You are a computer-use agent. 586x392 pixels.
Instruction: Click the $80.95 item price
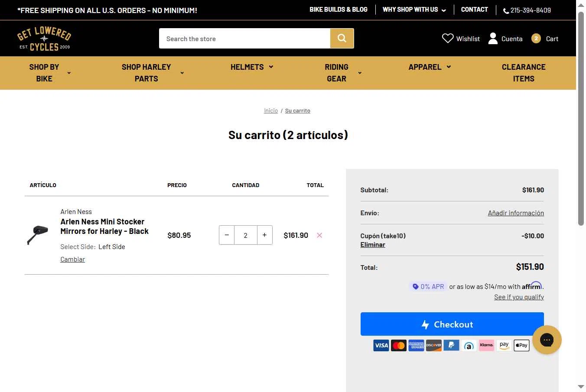(x=179, y=235)
